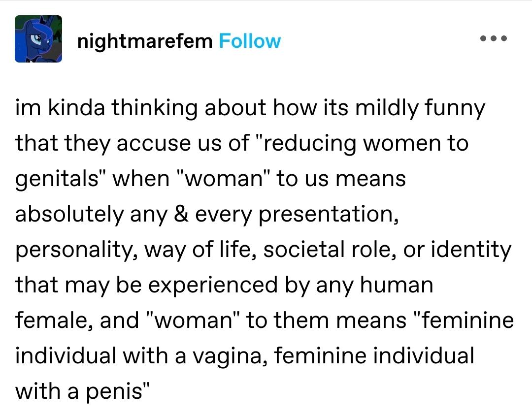The image size is (532, 416).
Task: Click the word "presentation" in the post
Action: tap(326, 215)
